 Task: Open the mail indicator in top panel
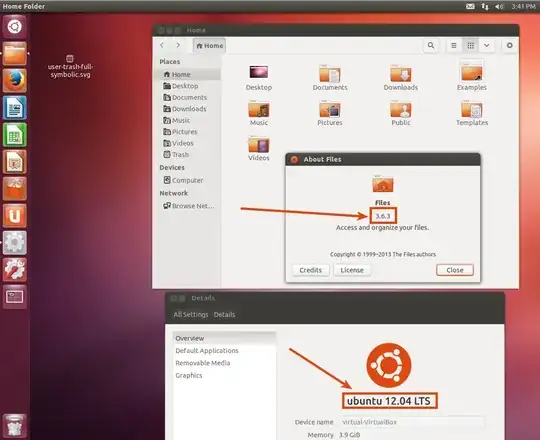point(470,6)
